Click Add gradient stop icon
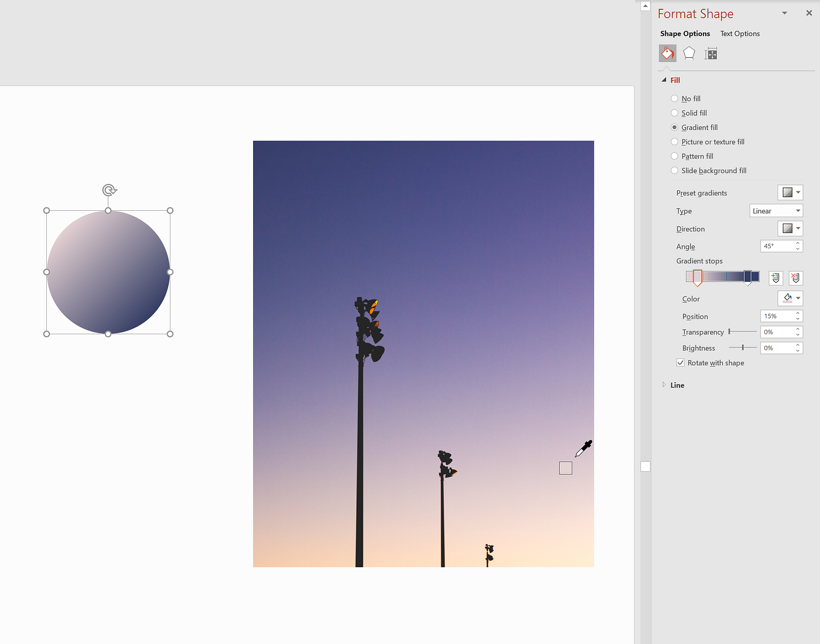 pyautogui.click(x=775, y=278)
